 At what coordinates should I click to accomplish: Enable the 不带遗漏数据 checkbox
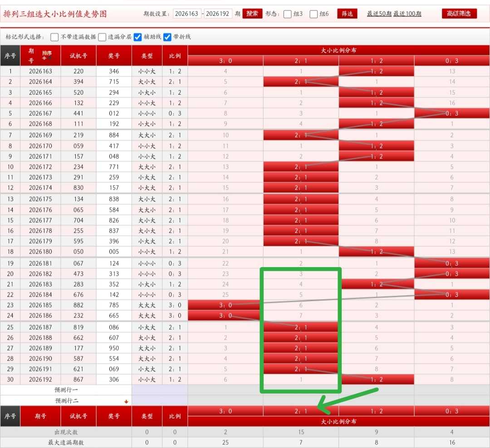54,37
